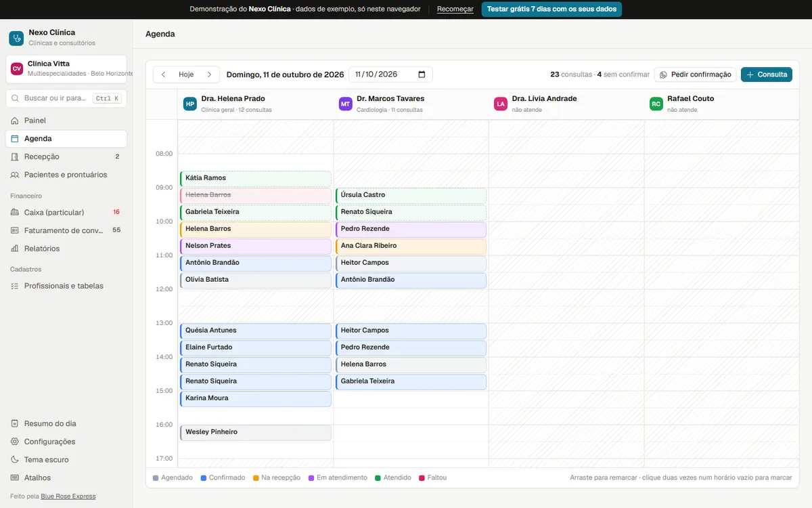Click the Recepção door icon
This screenshot has height=508, width=812.
[15, 156]
